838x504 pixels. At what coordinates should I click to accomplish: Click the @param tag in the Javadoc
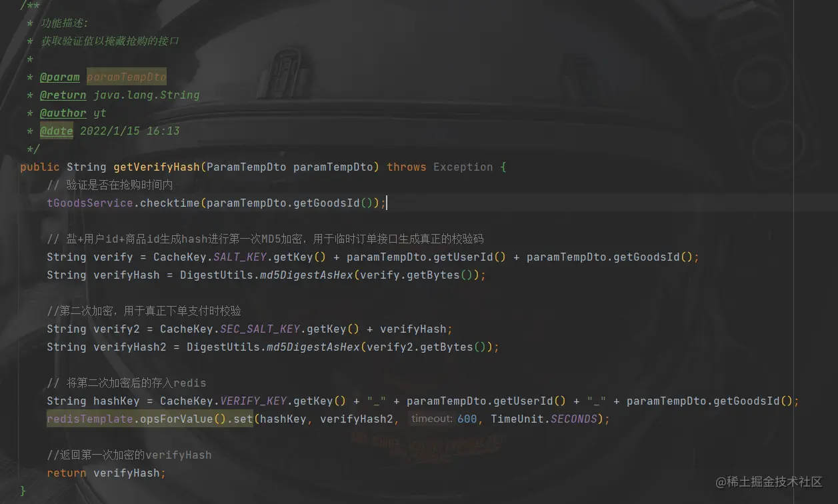pos(59,77)
